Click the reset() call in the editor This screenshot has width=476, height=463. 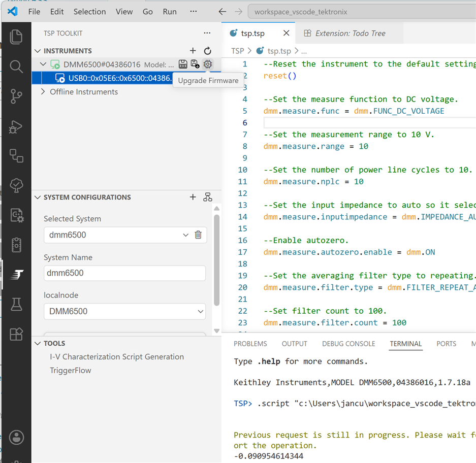pos(279,76)
